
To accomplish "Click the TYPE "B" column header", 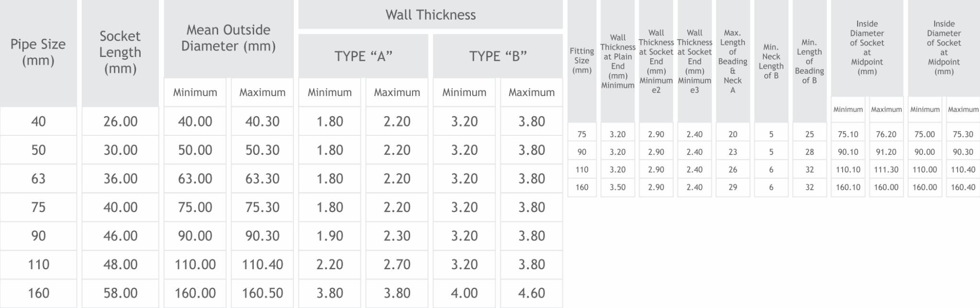I will tap(498, 56).
